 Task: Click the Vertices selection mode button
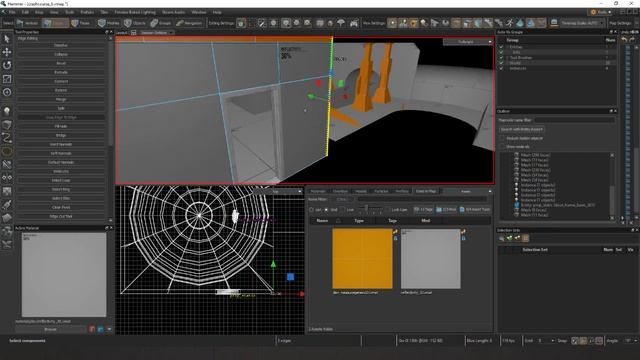coord(27,23)
